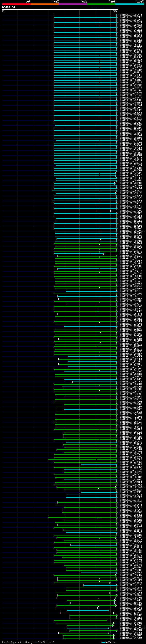The width and height of the screenshot is (146, 644).
Task: Open hit UniRef100_P42067
Action: tap(131, 27)
